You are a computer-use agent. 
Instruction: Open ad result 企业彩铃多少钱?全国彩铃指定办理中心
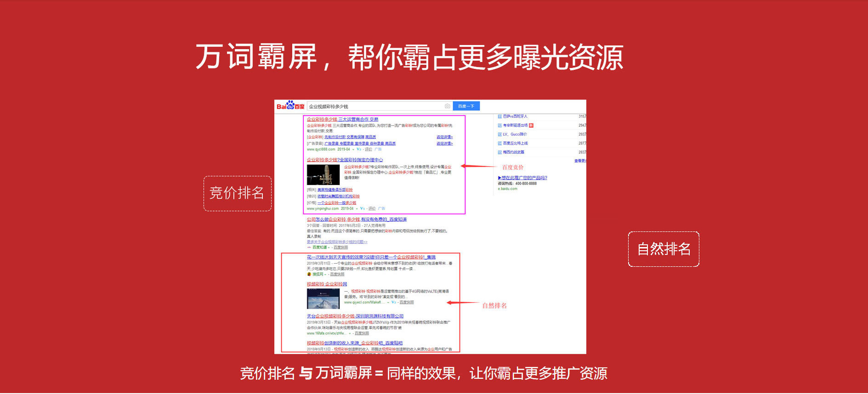(x=345, y=160)
